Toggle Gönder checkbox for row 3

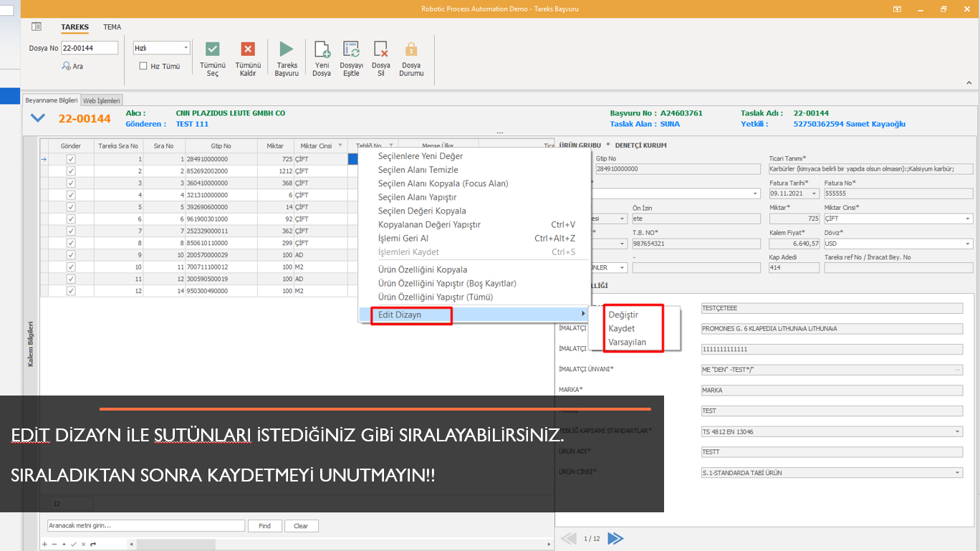coord(70,183)
